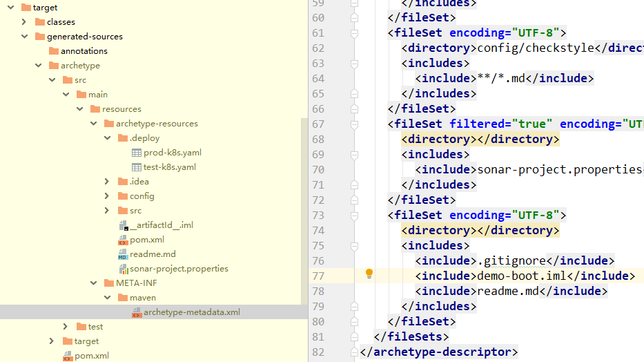Collapse the generated-sources folder arrow
This screenshot has width=644, height=362.
coord(25,36)
